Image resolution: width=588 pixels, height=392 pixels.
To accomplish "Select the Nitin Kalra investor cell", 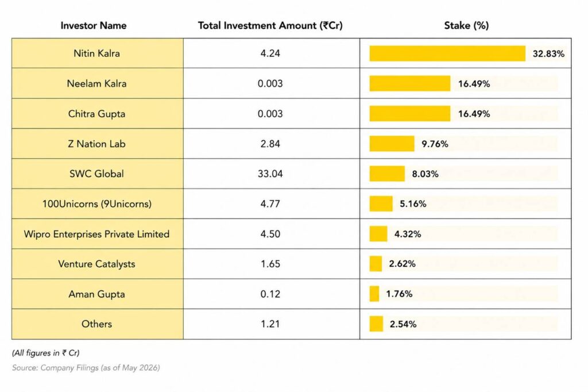I will click(x=98, y=53).
